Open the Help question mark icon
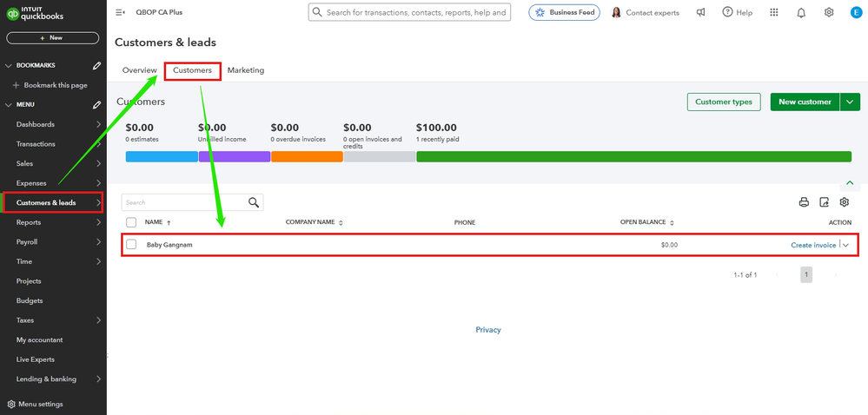Screen dimensions: 868x415 (x=727, y=12)
